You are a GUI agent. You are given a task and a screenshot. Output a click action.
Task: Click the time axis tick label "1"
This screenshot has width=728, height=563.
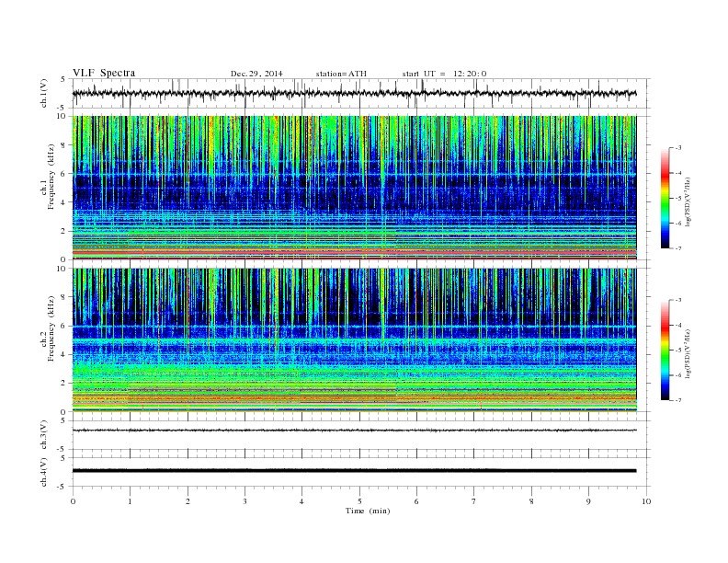(x=130, y=501)
